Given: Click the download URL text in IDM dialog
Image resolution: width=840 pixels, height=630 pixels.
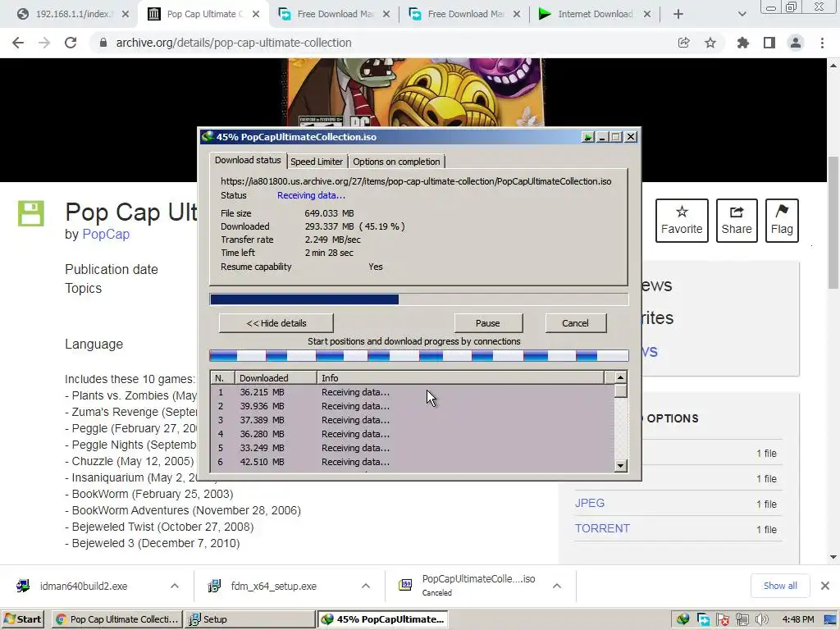Looking at the screenshot, I should pos(416,181).
